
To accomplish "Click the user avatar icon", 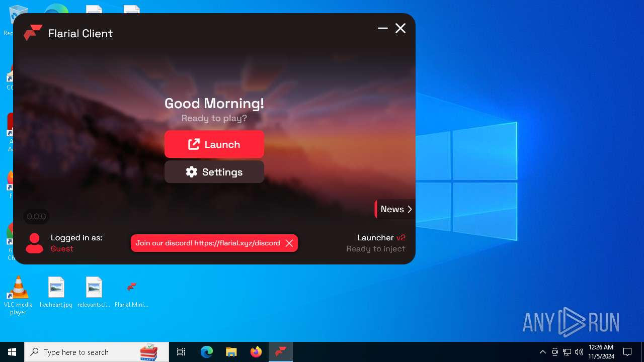I will (34, 243).
